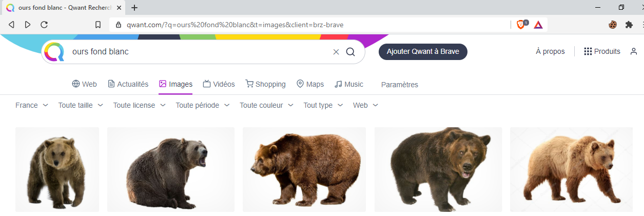Image resolution: width=644 pixels, height=216 pixels.
Task: Reload the page
Action: pyautogui.click(x=44, y=25)
